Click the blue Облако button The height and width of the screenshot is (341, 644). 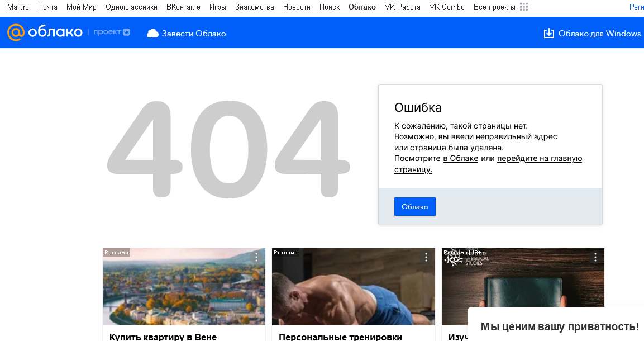(415, 207)
